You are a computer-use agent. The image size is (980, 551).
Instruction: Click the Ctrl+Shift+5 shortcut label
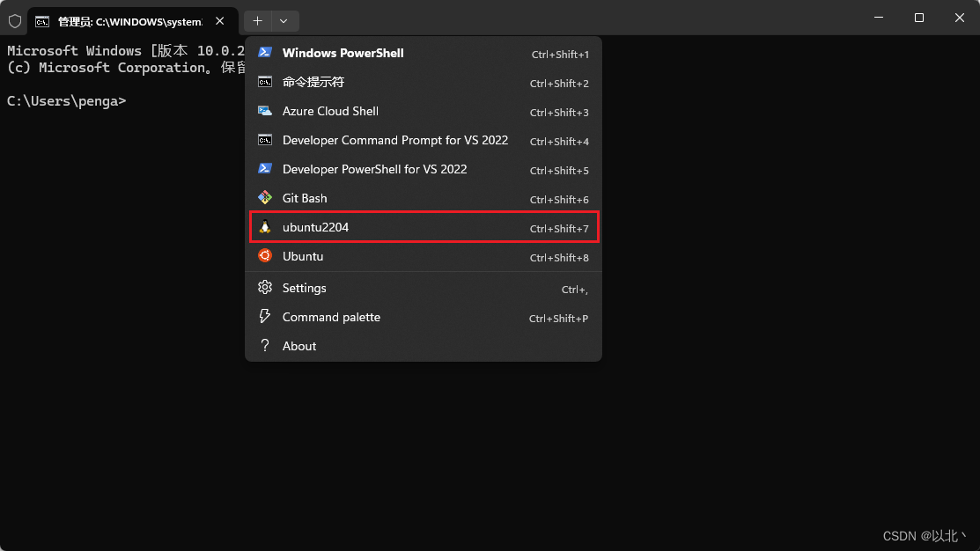559,171
